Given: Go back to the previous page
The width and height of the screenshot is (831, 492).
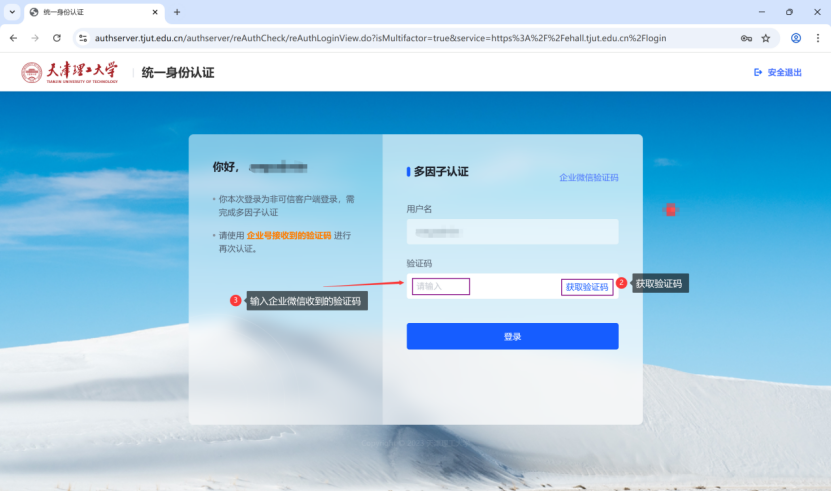Looking at the screenshot, I should tap(13, 38).
